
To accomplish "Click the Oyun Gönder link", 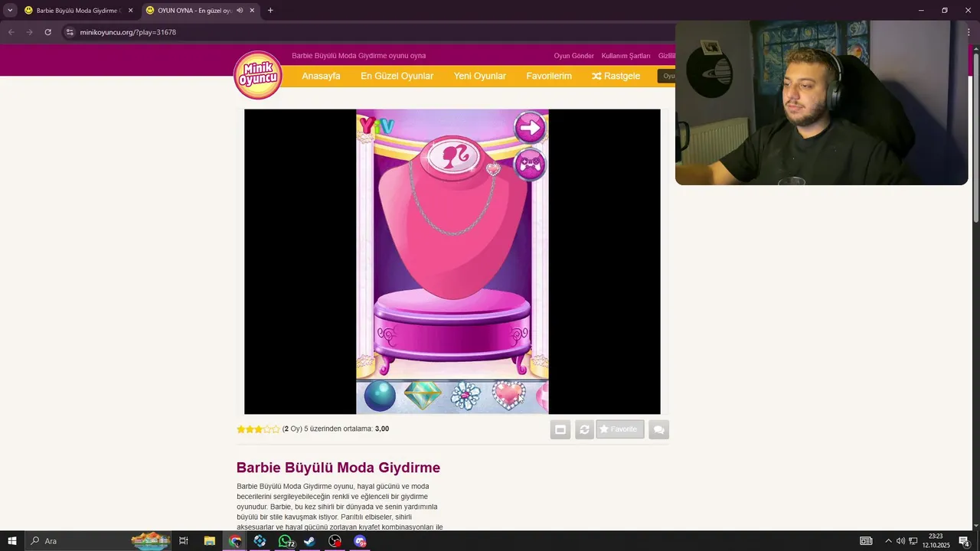I will tap(574, 56).
